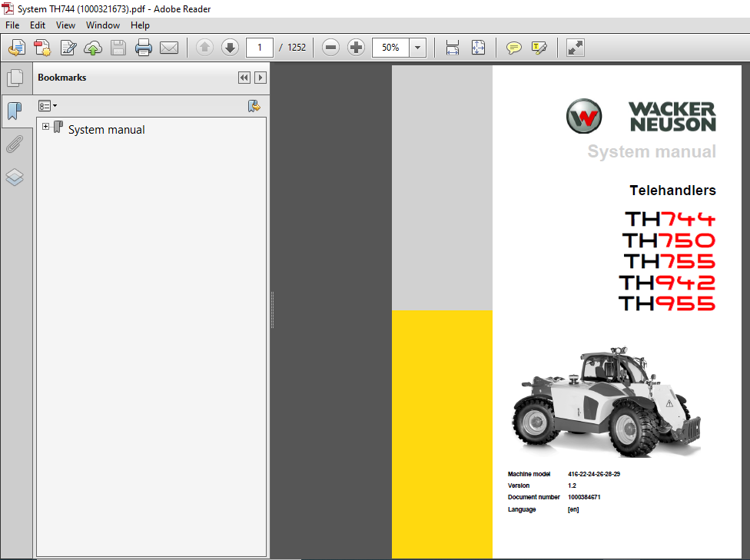Click the 'Telehandlers' heading text
Viewport: 750px width, 560px height.
click(x=672, y=191)
